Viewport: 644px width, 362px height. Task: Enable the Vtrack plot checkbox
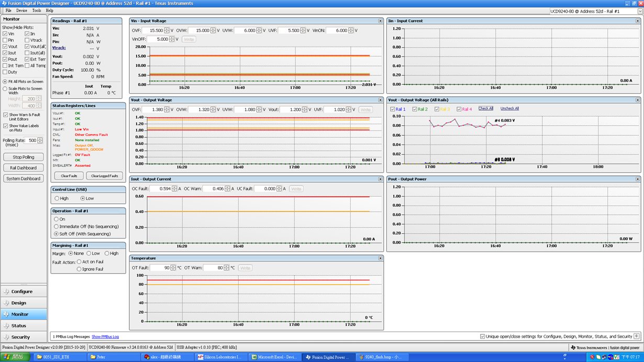click(27, 40)
